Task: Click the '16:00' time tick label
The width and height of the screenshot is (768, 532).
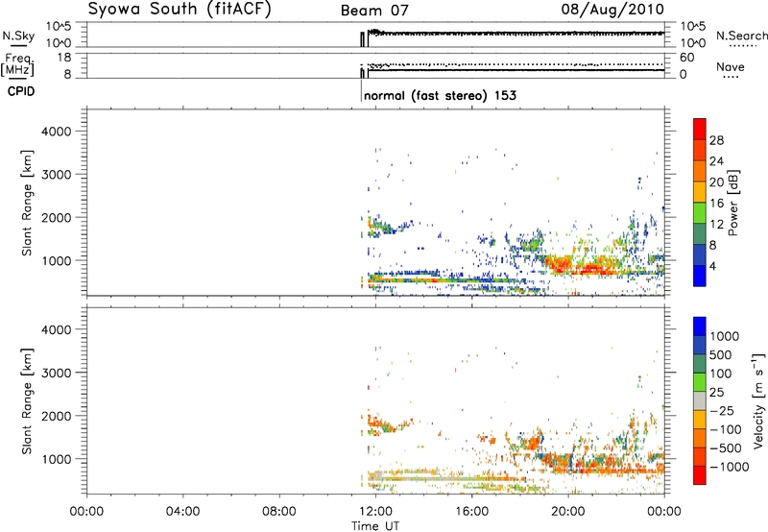Action: click(471, 512)
